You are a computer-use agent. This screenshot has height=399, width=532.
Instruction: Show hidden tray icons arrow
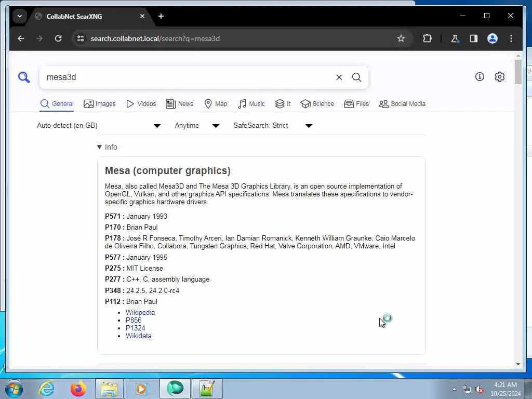454,390
